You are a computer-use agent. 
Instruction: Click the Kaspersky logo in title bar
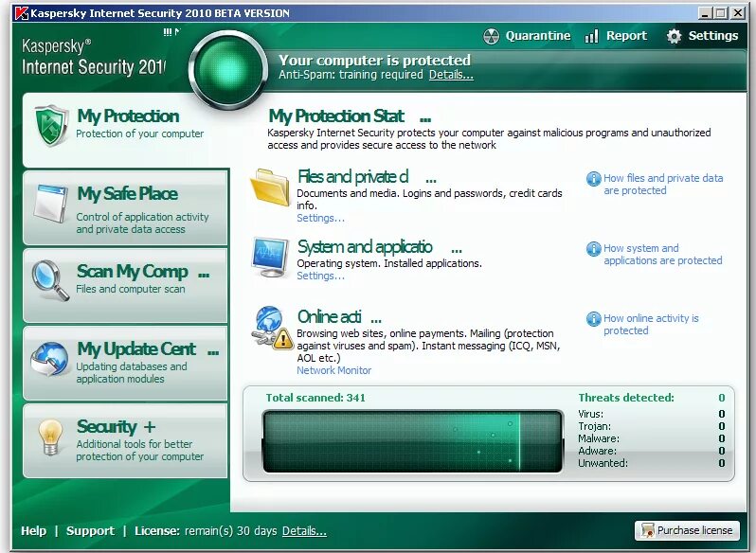coord(22,13)
